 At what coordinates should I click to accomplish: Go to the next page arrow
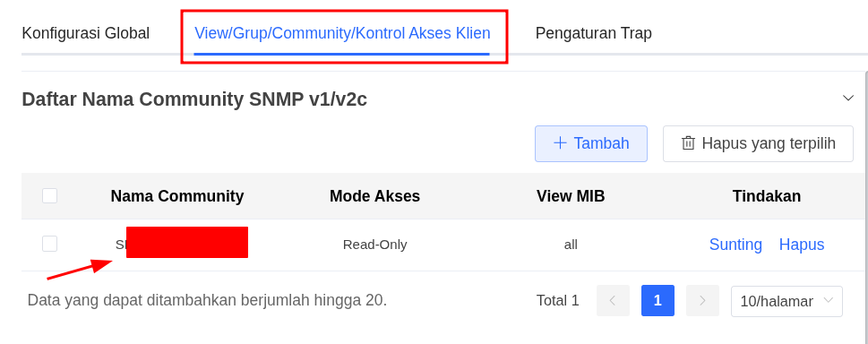702,301
